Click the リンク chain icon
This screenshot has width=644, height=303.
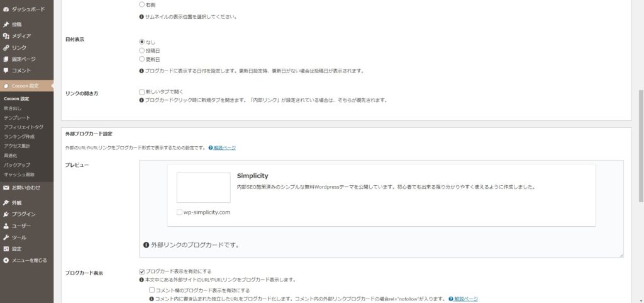(6, 48)
